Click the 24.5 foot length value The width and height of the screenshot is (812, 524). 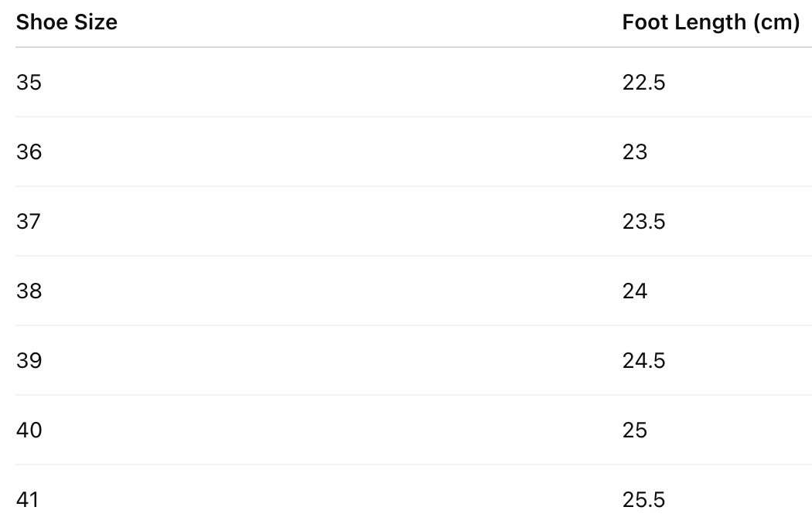643,360
